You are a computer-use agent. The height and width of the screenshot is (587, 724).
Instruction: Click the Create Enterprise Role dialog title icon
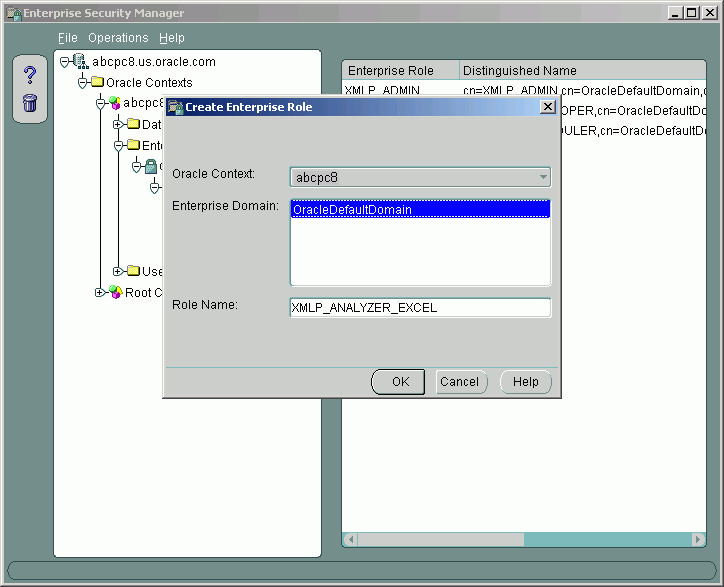coord(175,108)
